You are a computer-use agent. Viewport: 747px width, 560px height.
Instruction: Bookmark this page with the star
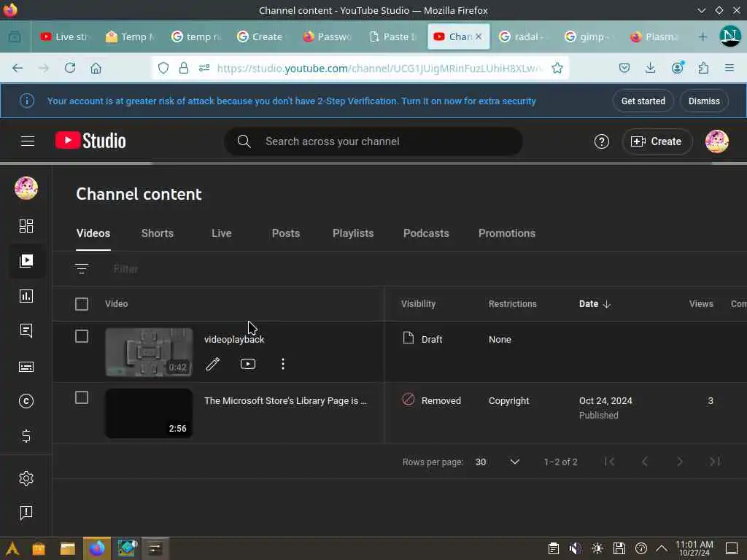[x=557, y=68]
